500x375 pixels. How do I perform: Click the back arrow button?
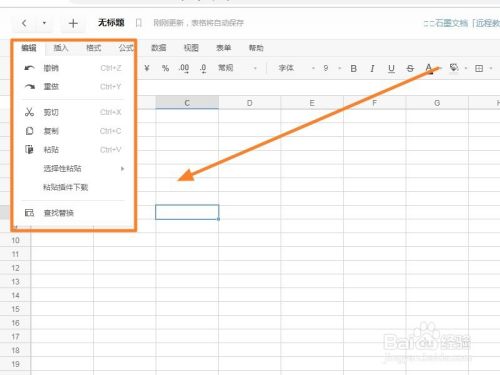click(x=24, y=23)
